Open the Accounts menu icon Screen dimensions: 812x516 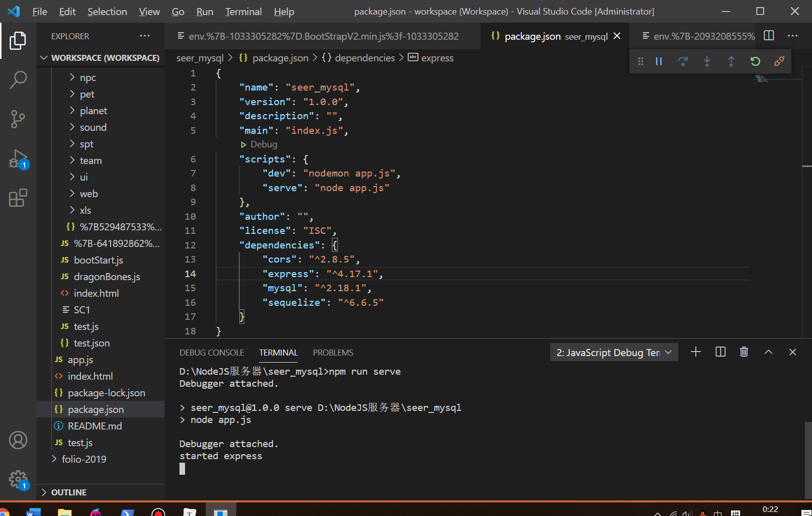point(18,440)
